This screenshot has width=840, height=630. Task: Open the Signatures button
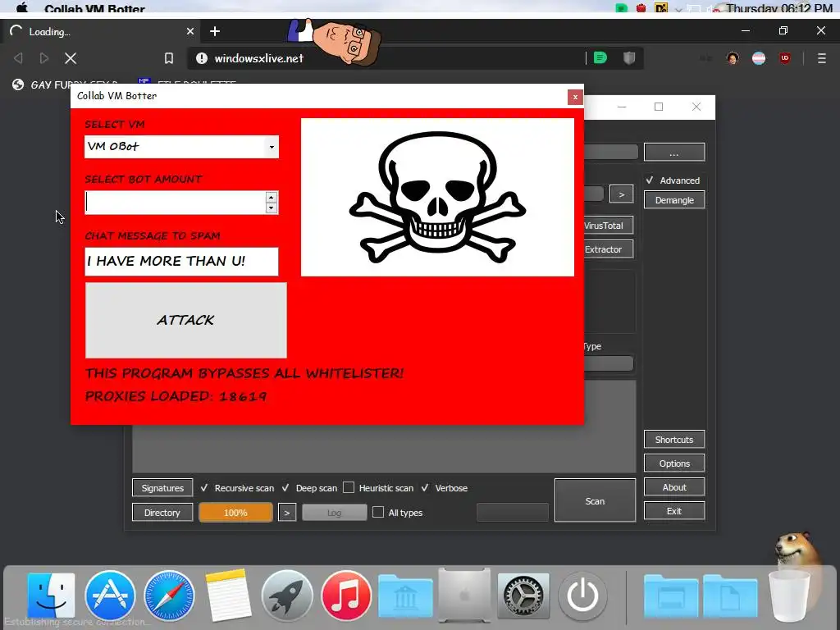tap(162, 488)
